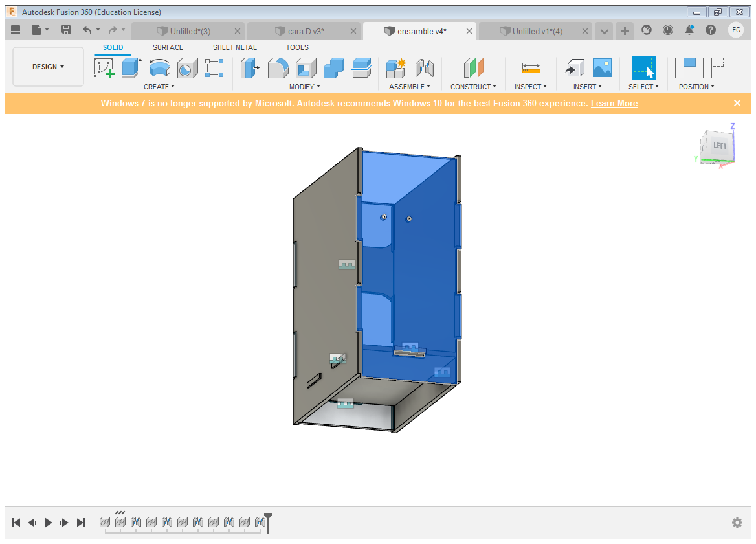
Task: Switch to the SURFACE tab
Action: tap(168, 47)
